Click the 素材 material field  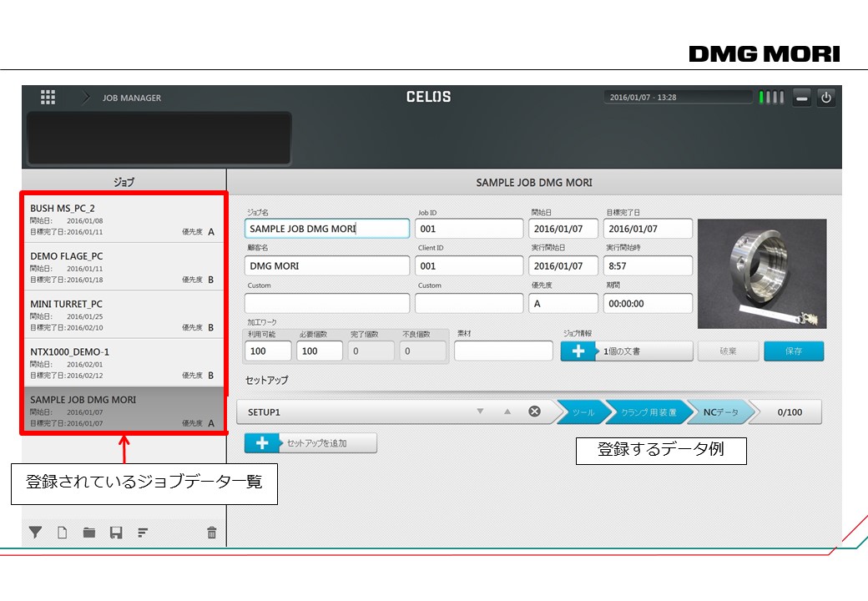click(504, 351)
